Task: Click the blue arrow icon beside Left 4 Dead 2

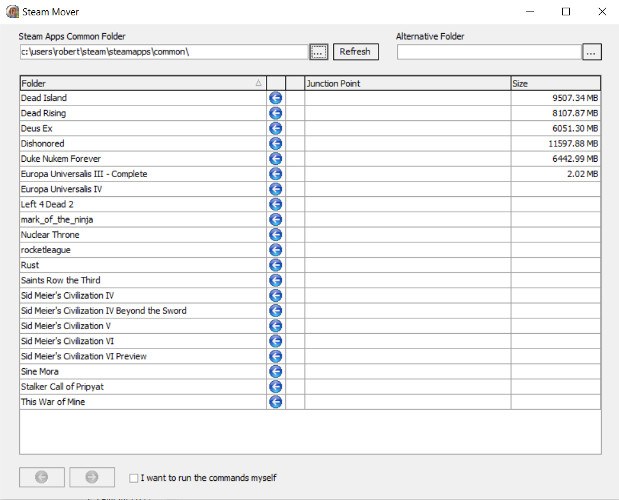Action: point(276,204)
